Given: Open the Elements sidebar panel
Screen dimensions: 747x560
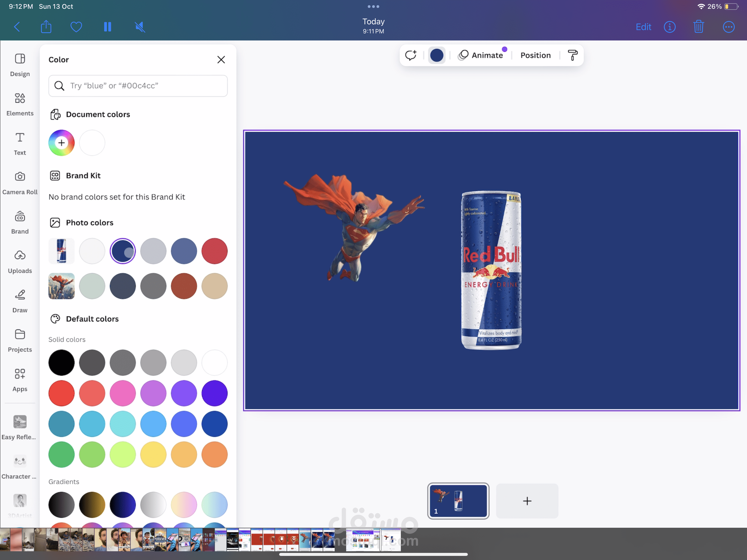Looking at the screenshot, I should pyautogui.click(x=20, y=104).
